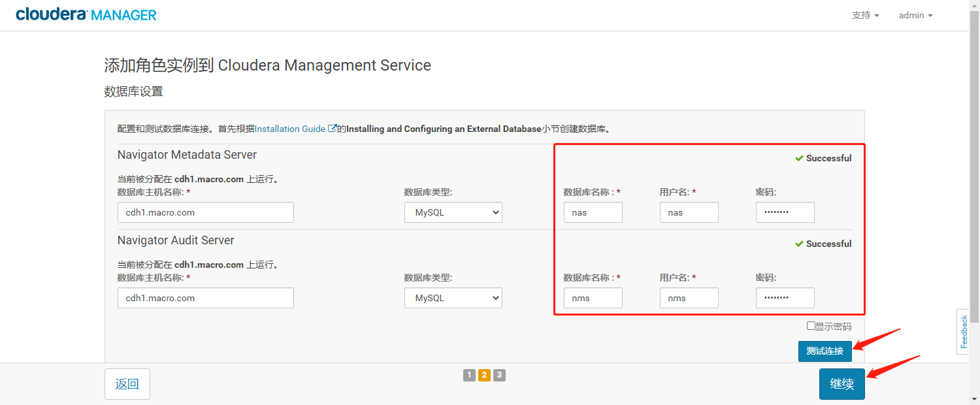
Task: Open Navigator Metadata Server database type dropdown
Action: pyautogui.click(x=453, y=212)
